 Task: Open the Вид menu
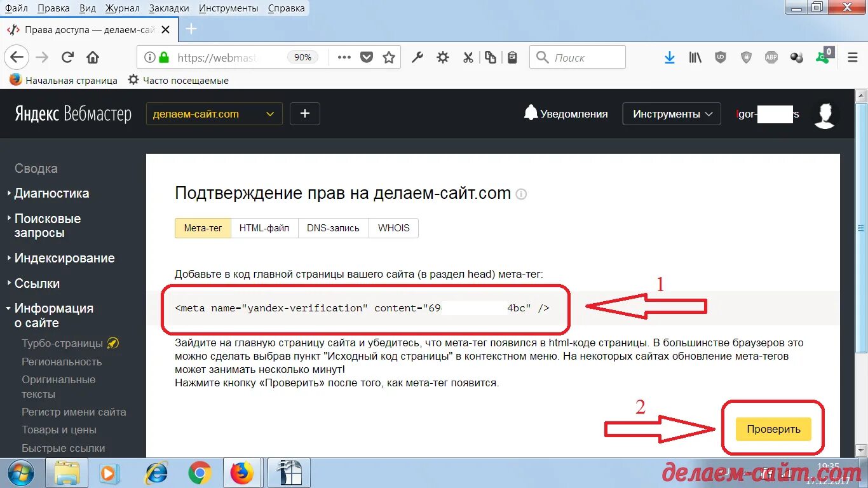point(88,8)
